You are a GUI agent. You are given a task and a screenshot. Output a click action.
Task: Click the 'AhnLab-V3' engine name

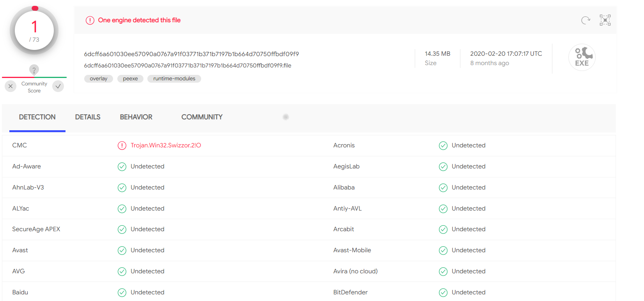28,188
